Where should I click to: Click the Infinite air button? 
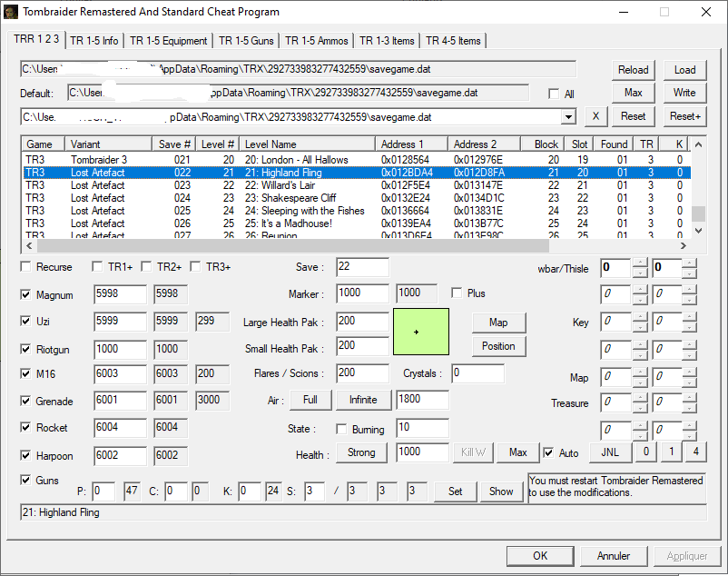(x=363, y=400)
